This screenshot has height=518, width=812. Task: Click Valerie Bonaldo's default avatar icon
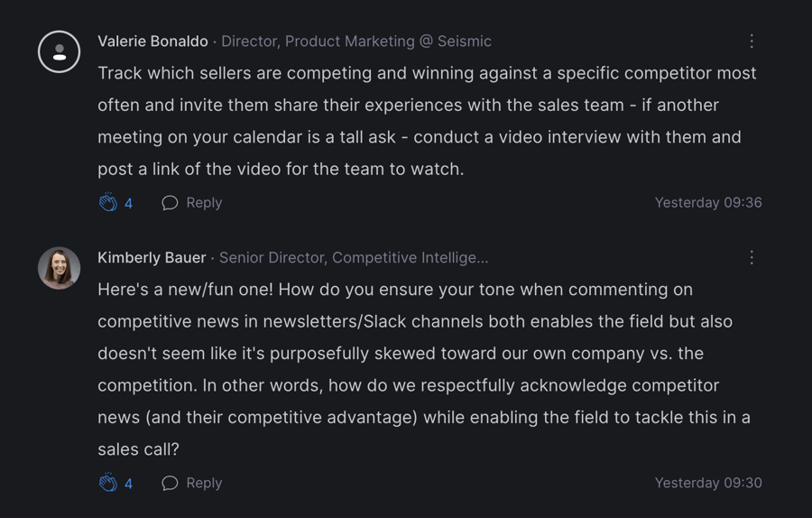(x=60, y=51)
